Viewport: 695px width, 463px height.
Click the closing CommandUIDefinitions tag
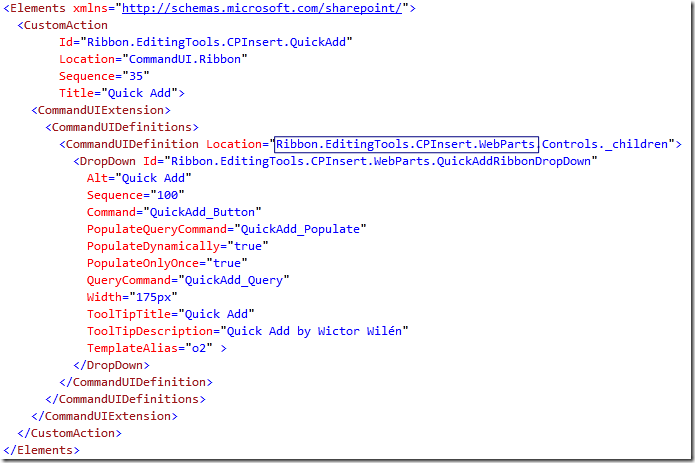(125, 399)
